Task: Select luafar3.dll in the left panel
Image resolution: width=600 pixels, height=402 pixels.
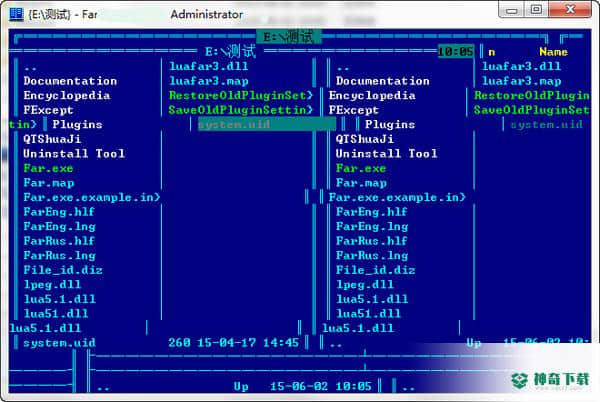Action: [209, 67]
